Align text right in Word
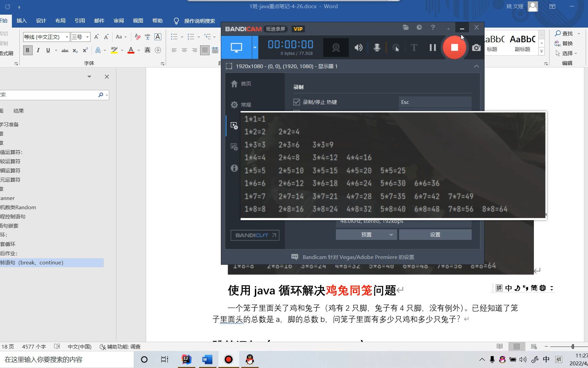The width and height of the screenshot is (588, 368). 194,50
